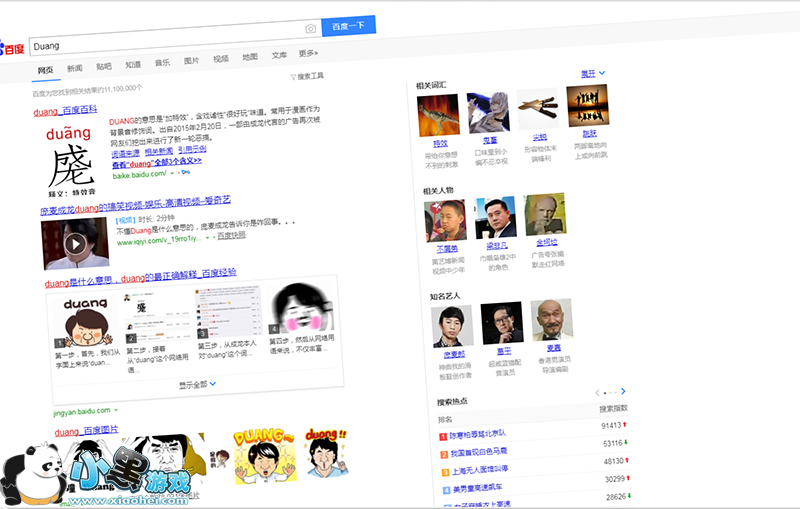800x509 pixels.
Task: Open the 相关新闻 sub-link
Action: (x=159, y=151)
